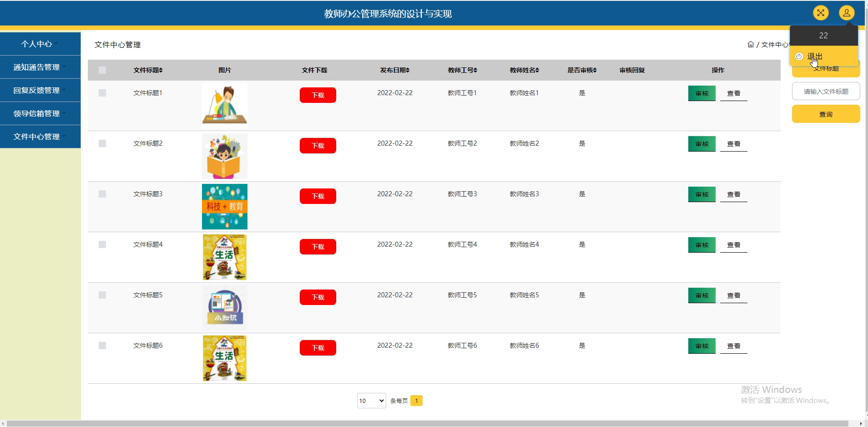
Task: Open 查看 for the 文件标题3 row
Action: 734,194
